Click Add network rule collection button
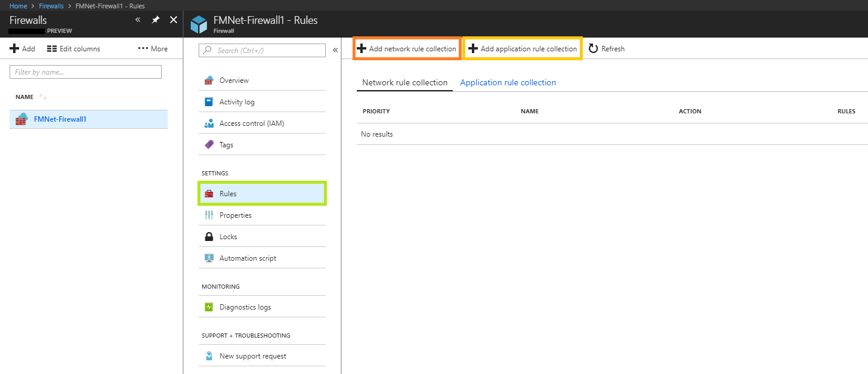 (x=407, y=49)
